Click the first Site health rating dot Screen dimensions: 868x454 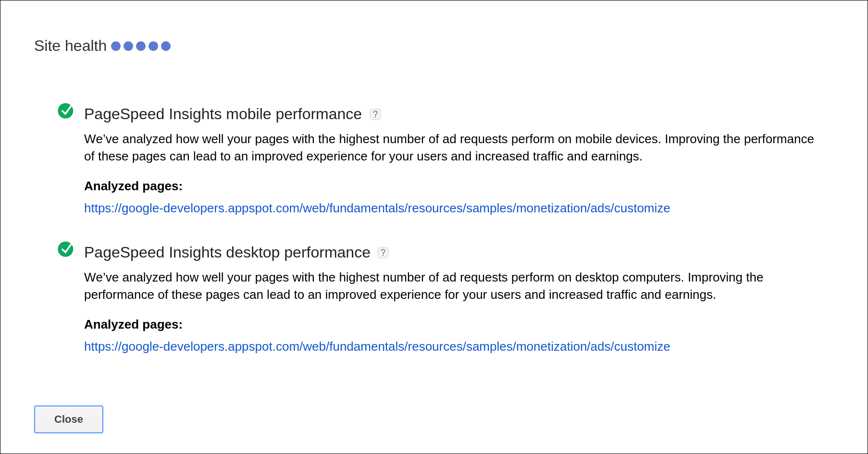tap(116, 46)
